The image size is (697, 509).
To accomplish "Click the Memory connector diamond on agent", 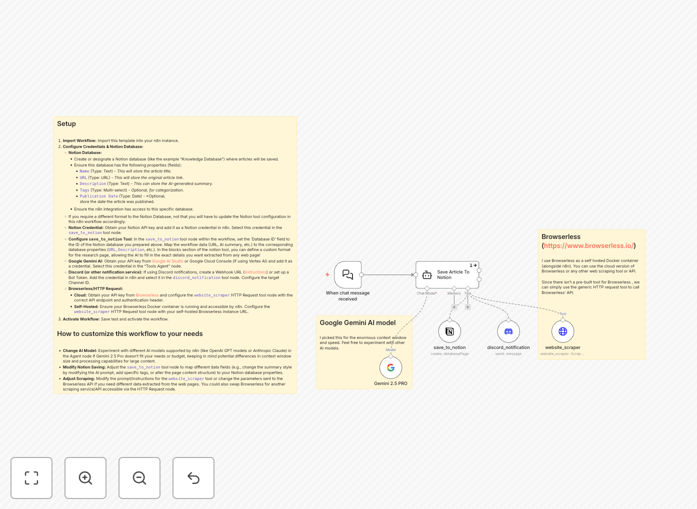I will [x=454, y=289].
